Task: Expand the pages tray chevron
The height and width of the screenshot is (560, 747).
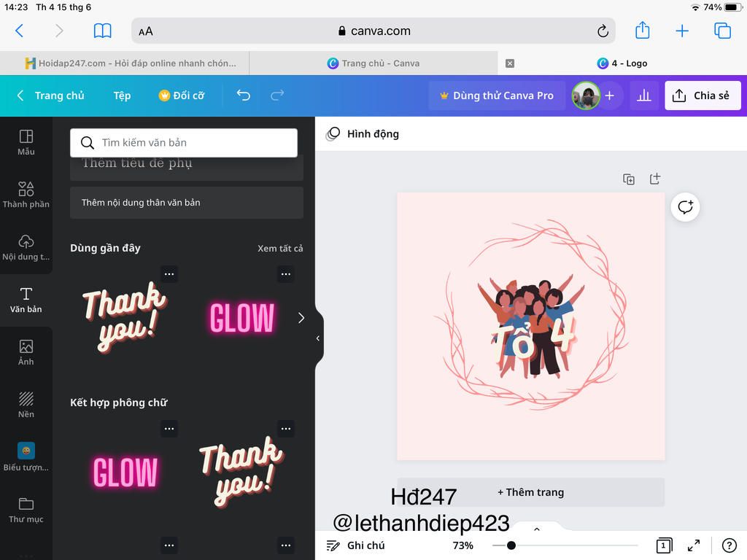Action: pyautogui.click(x=536, y=529)
